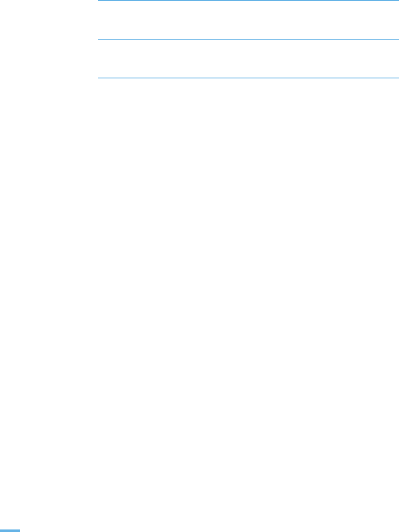Click the left end of the middle blue line

pyautogui.click(x=99, y=39)
